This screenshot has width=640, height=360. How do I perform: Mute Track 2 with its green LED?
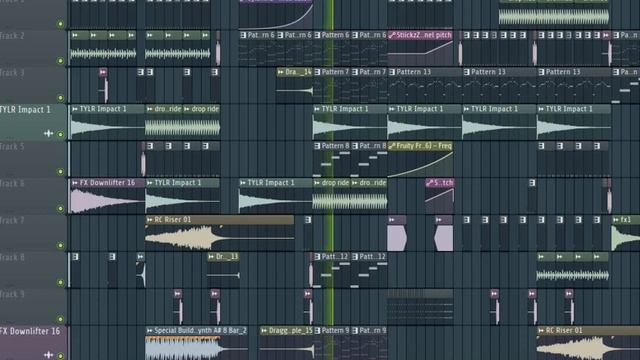(60, 61)
